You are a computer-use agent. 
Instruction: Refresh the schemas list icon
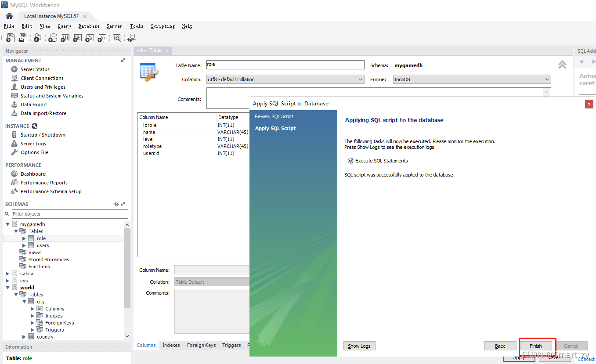(x=116, y=204)
